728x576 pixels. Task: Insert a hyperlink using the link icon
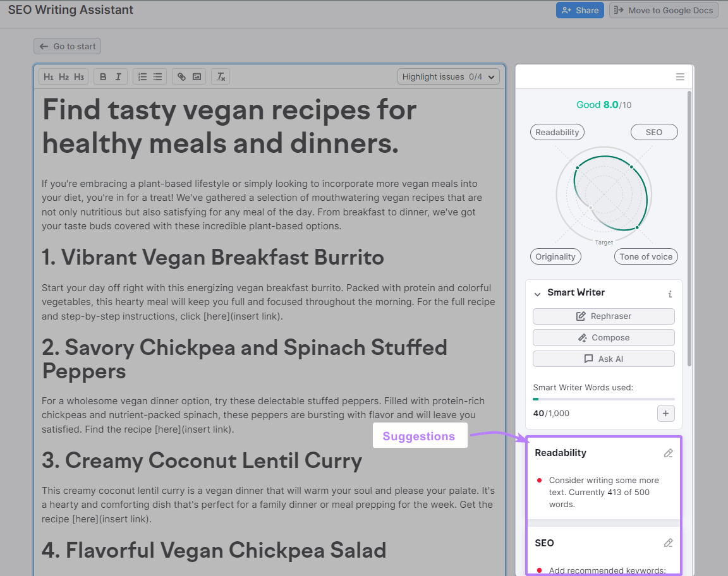pyautogui.click(x=182, y=76)
